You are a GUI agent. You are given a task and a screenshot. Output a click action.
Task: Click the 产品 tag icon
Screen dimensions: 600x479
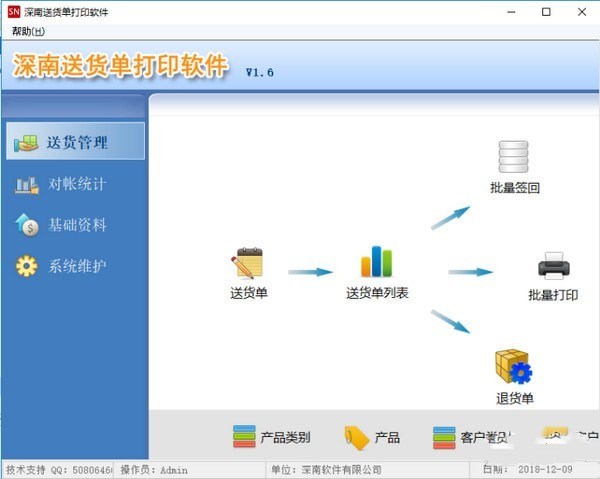(356, 438)
